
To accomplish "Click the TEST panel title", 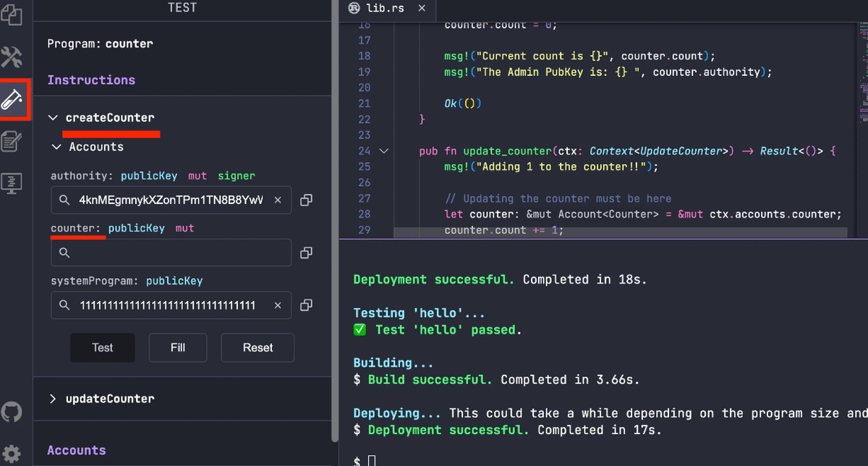I will click(x=182, y=8).
